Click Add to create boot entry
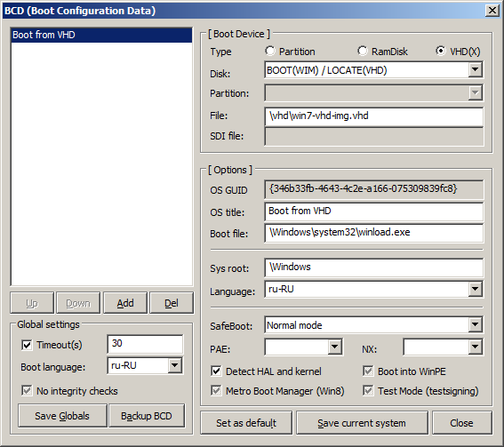This screenshot has height=447, width=504. coord(125,303)
